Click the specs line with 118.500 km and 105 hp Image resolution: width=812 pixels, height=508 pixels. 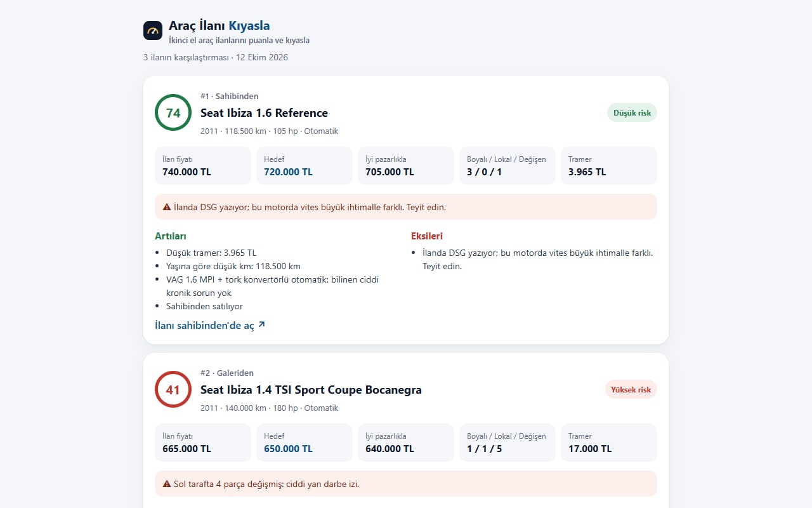click(x=269, y=131)
